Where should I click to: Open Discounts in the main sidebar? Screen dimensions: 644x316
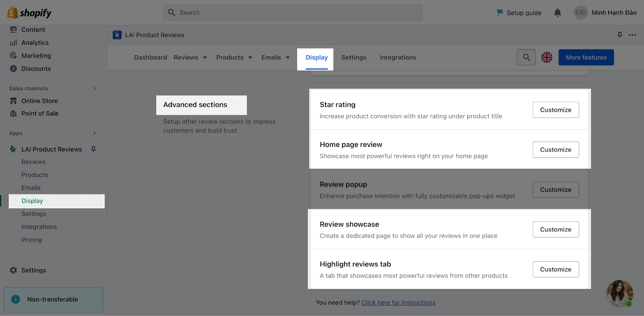36,69
